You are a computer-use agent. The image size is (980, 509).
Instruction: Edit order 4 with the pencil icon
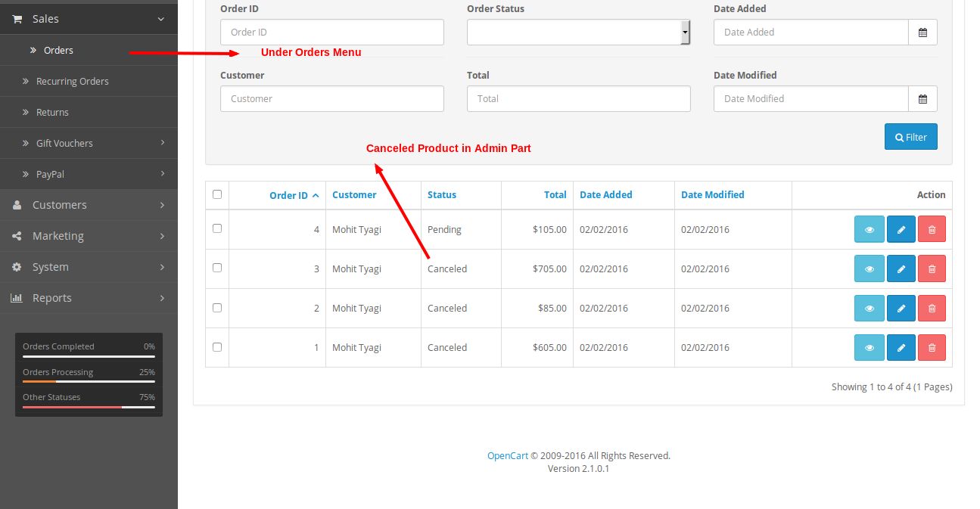(x=901, y=229)
